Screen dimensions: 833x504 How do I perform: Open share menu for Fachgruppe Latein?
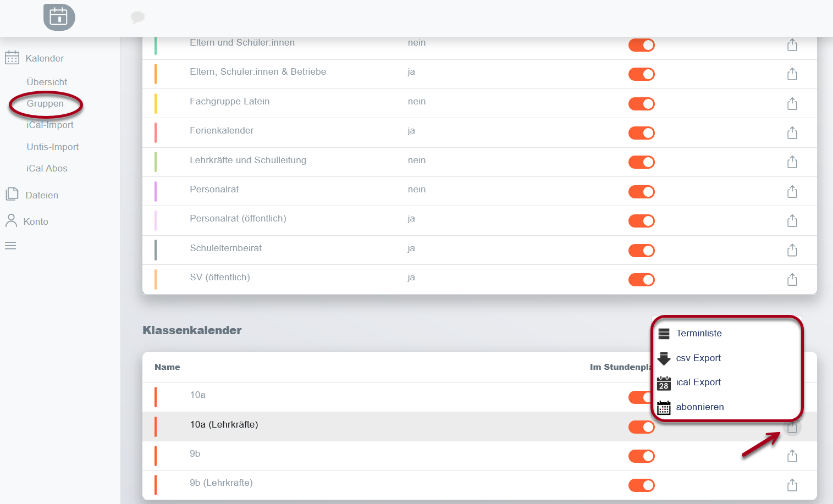pos(792,103)
